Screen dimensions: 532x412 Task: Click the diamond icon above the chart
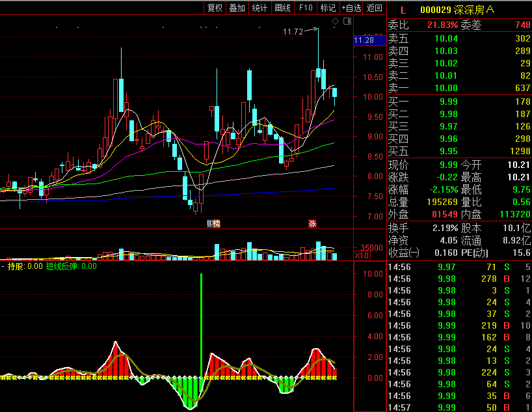pyautogui.click(x=335, y=21)
